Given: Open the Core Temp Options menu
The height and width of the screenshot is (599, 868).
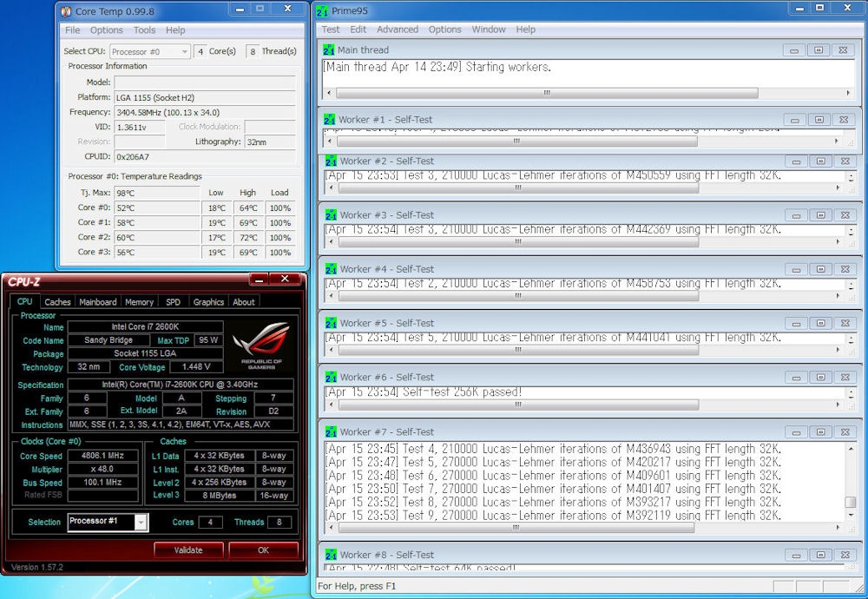Looking at the screenshot, I should (106, 30).
